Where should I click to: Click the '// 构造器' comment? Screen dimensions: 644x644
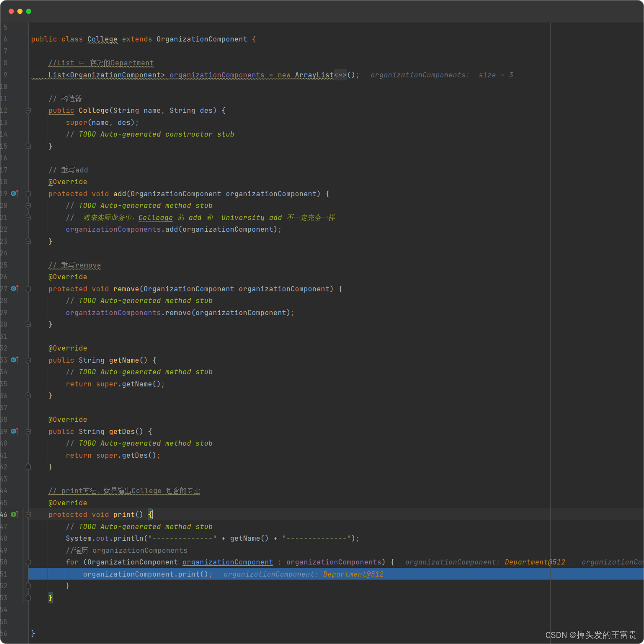tap(65, 99)
